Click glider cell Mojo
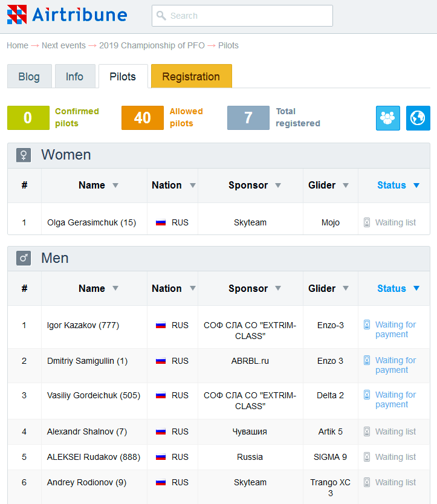Viewport: 437px width, 504px height. click(x=331, y=222)
